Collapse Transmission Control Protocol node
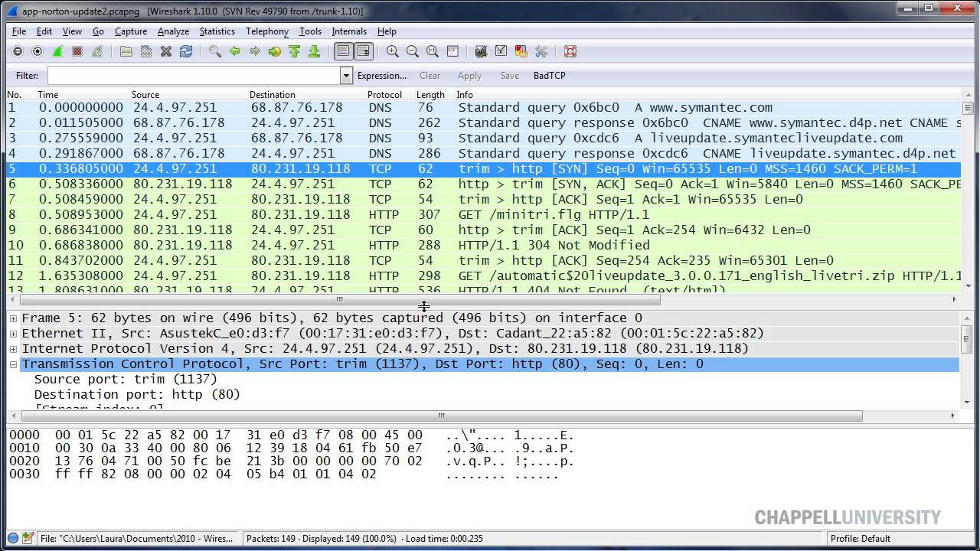This screenshot has height=551, width=980. coord(13,364)
